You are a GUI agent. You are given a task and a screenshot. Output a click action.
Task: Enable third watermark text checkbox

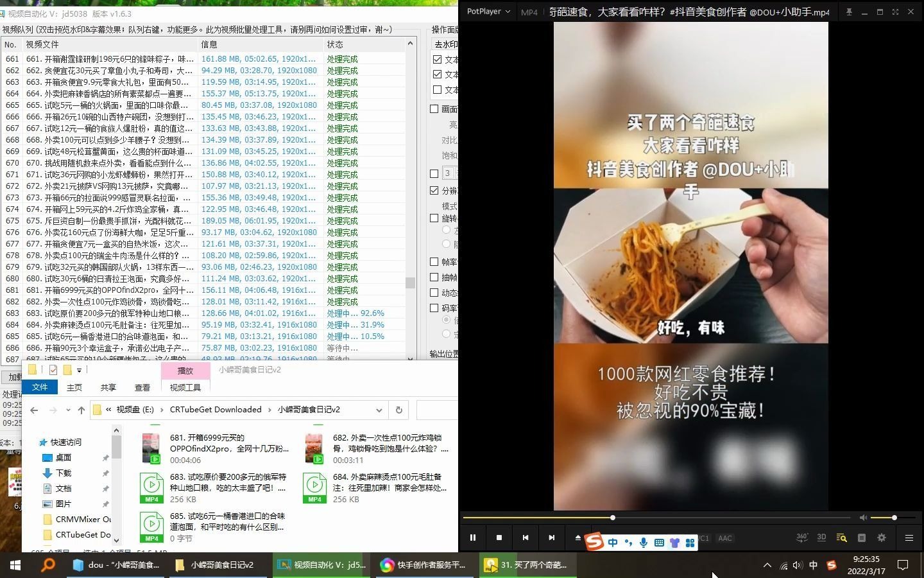click(x=437, y=90)
